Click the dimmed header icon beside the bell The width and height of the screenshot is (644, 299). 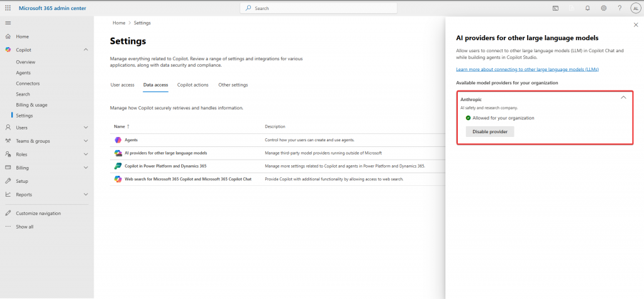tap(572, 8)
